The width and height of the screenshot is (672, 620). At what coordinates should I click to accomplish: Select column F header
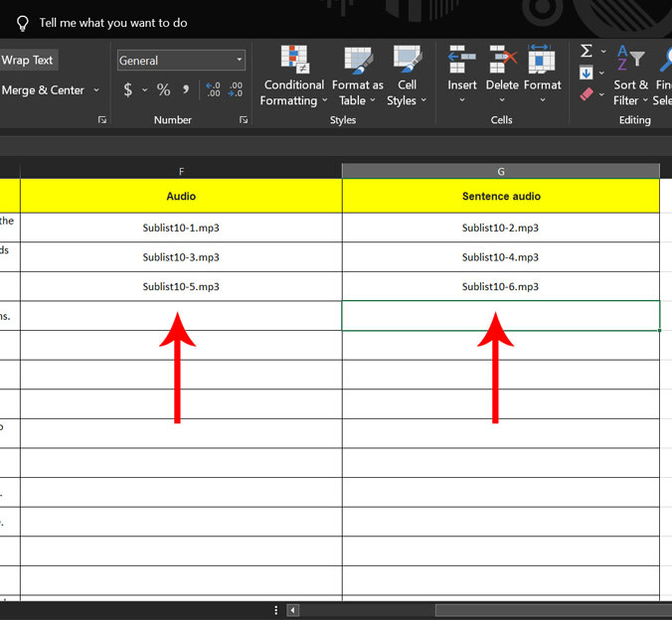181,171
